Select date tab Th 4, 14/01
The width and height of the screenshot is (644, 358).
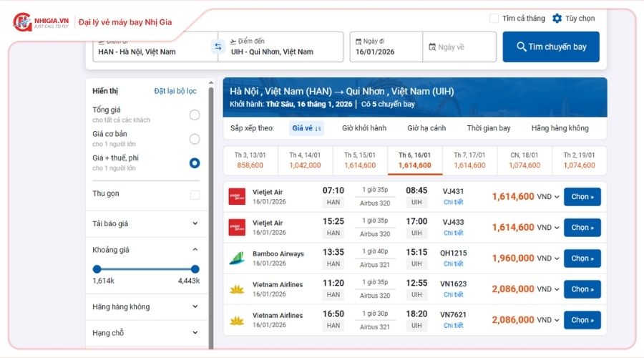pyautogui.click(x=305, y=160)
